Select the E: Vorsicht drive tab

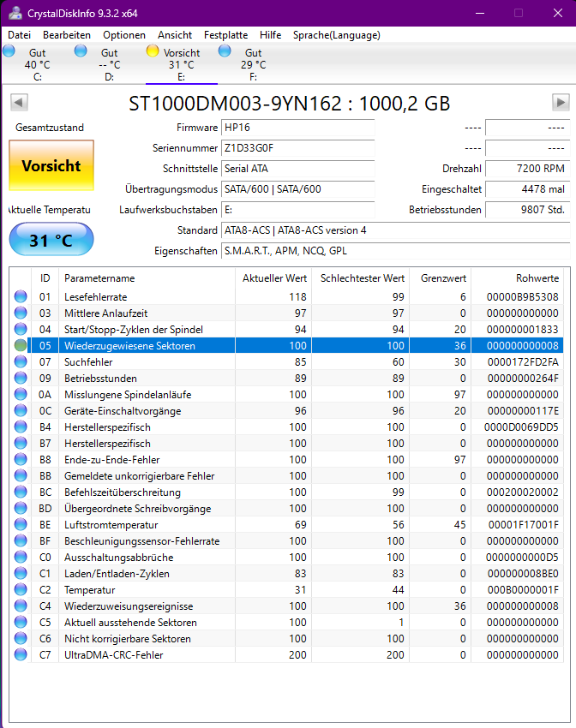coord(181,64)
